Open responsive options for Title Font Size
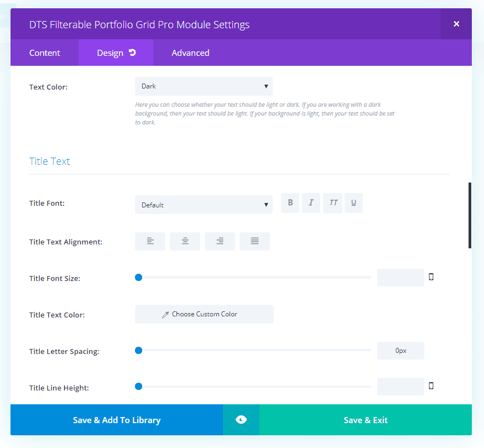The width and height of the screenshot is (484, 448). (x=431, y=277)
